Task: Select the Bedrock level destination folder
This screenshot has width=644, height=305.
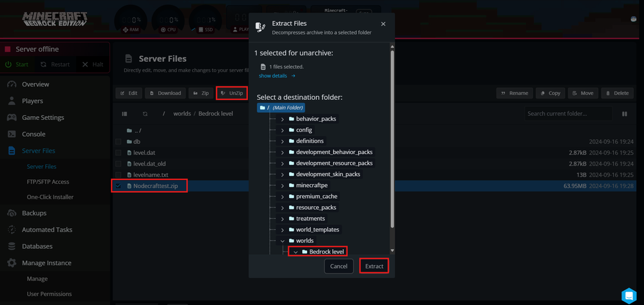Action: click(x=326, y=251)
